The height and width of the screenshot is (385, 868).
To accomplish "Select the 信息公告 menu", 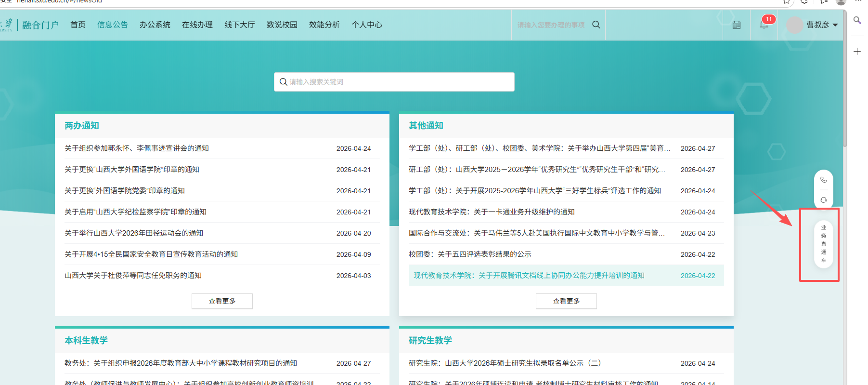I will tap(113, 25).
